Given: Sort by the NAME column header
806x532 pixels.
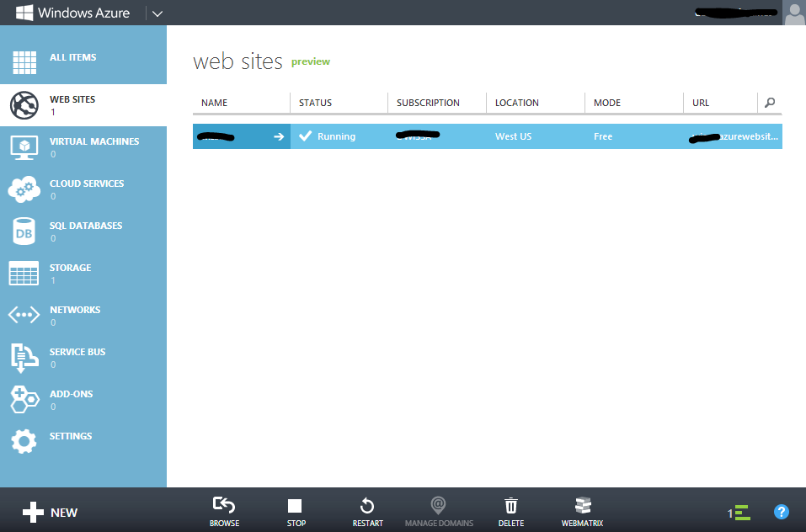Looking at the screenshot, I should (x=215, y=103).
